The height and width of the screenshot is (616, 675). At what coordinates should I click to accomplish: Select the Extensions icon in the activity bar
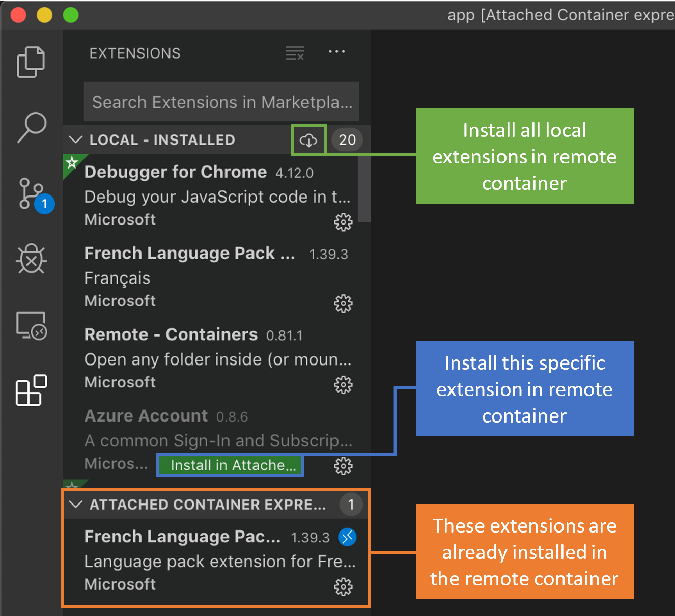pos(31,391)
